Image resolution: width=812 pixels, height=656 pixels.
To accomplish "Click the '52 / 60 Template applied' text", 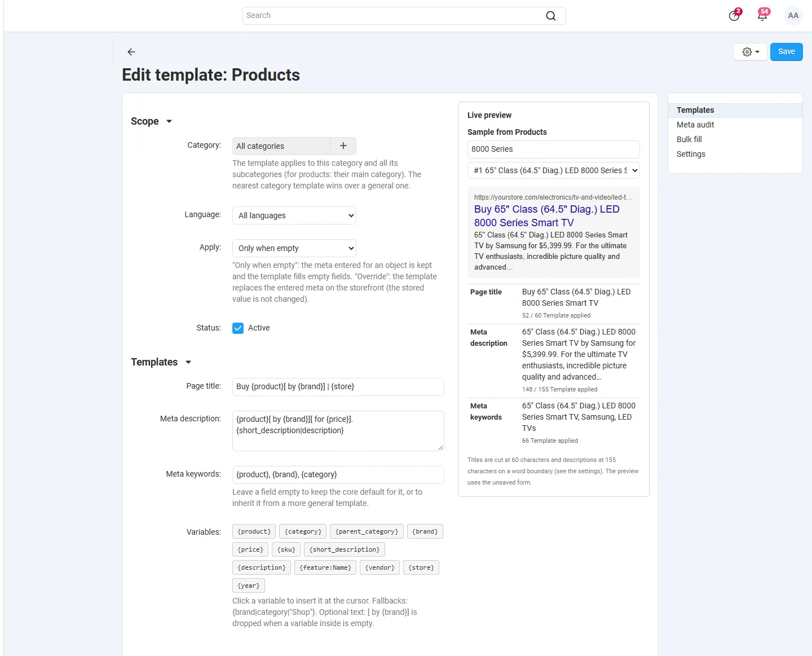I will (x=556, y=316).
